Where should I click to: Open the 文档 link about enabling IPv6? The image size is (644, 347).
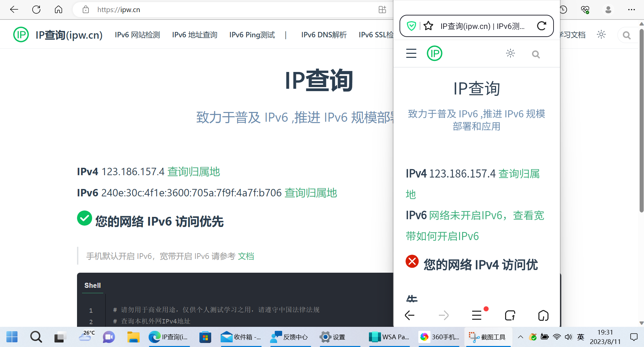point(246,256)
